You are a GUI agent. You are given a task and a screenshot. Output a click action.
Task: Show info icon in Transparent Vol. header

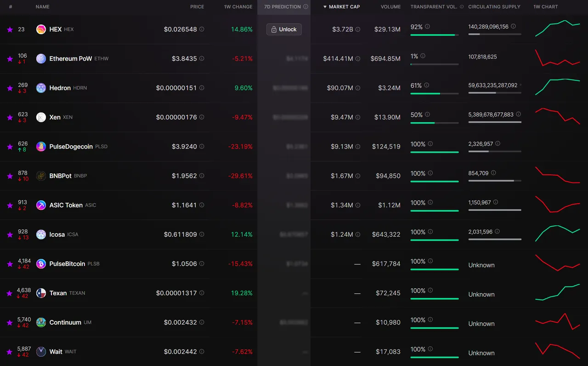click(462, 7)
